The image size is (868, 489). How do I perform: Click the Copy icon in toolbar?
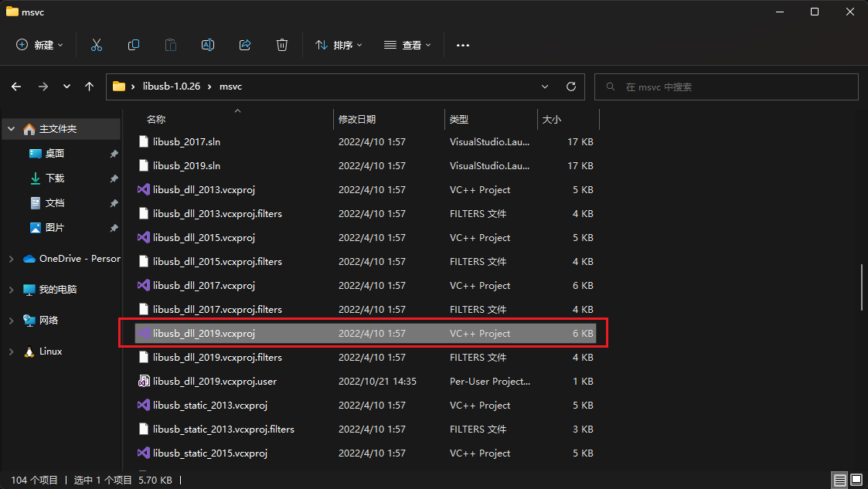pyautogui.click(x=134, y=45)
